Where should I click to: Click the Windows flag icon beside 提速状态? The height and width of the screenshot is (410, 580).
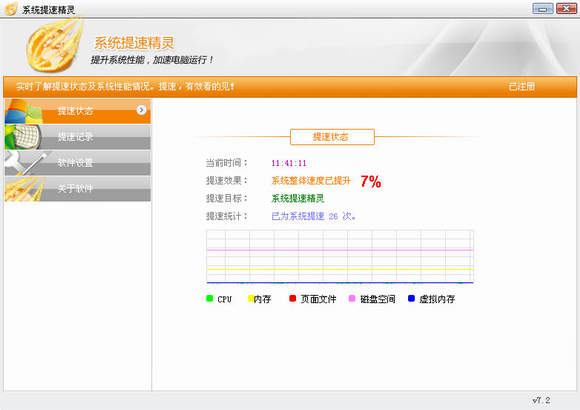[x=24, y=111]
